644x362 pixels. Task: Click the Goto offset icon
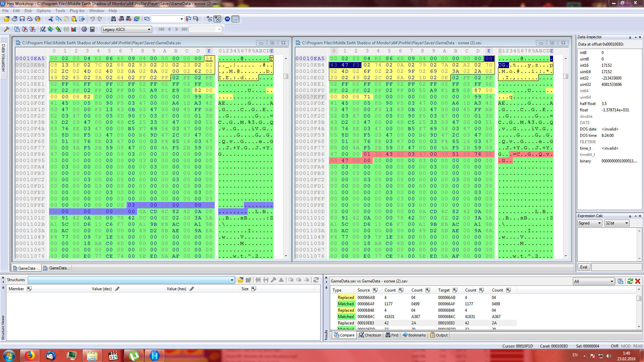147,19
